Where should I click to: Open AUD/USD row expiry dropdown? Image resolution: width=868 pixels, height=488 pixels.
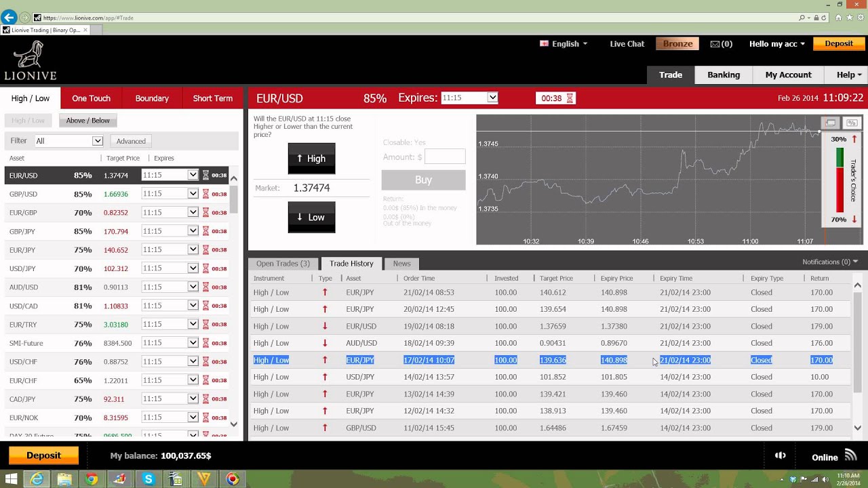coord(170,287)
